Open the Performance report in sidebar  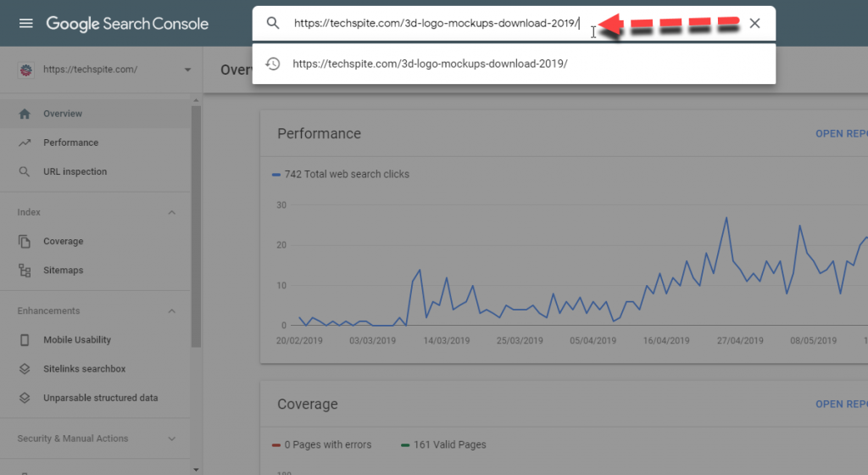click(x=95, y=142)
